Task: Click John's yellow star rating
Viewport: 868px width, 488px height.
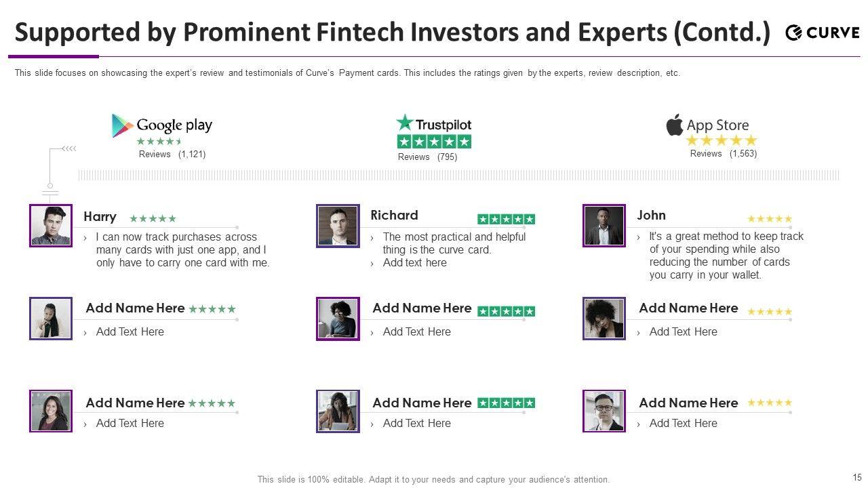Action: tap(769, 219)
